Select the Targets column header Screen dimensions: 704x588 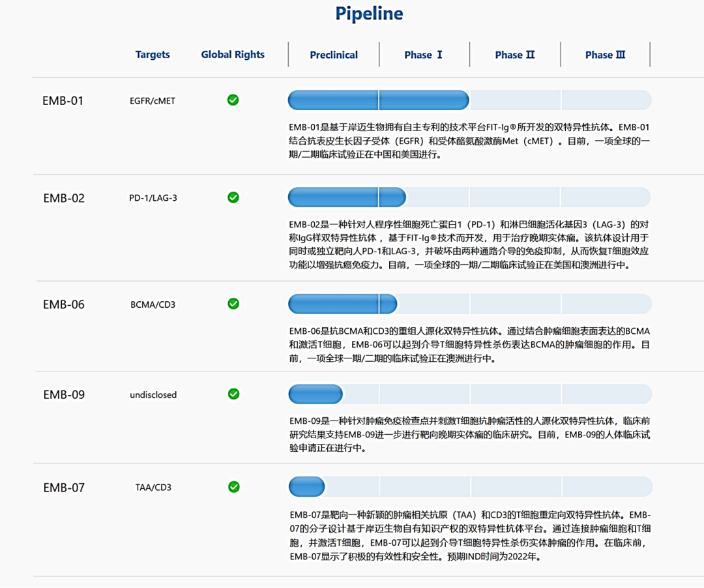(153, 54)
